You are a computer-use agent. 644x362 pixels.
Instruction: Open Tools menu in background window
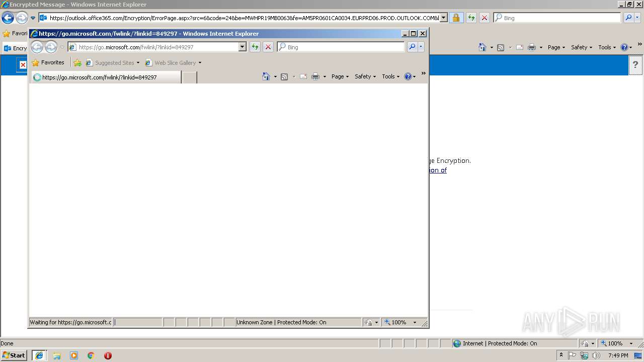[607, 47]
